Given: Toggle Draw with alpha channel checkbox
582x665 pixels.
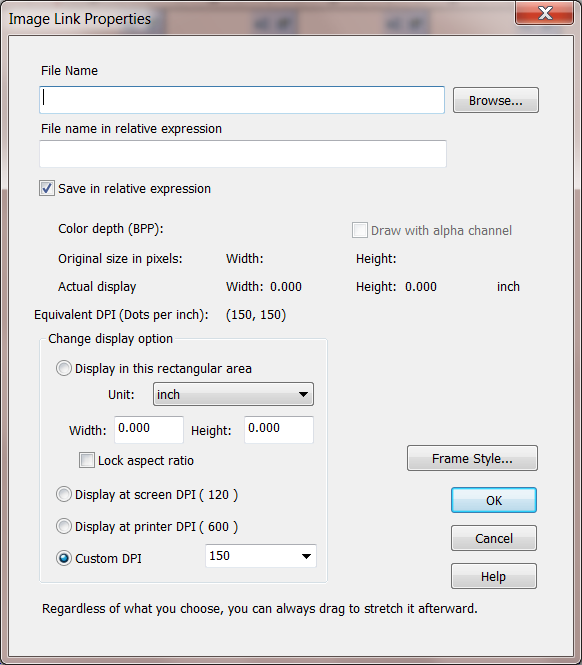Looking at the screenshot, I should [360, 230].
